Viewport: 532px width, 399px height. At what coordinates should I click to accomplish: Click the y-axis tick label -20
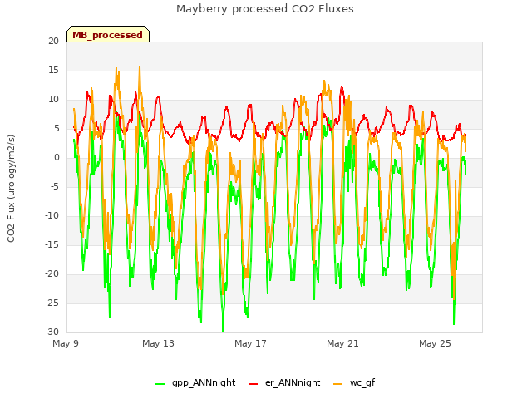52,273
